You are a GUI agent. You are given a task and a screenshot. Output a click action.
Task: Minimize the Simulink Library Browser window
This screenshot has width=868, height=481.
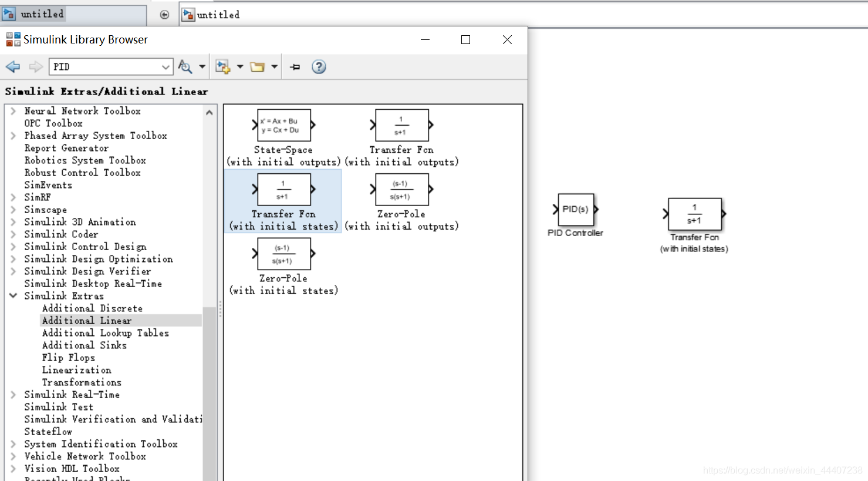(x=425, y=40)
